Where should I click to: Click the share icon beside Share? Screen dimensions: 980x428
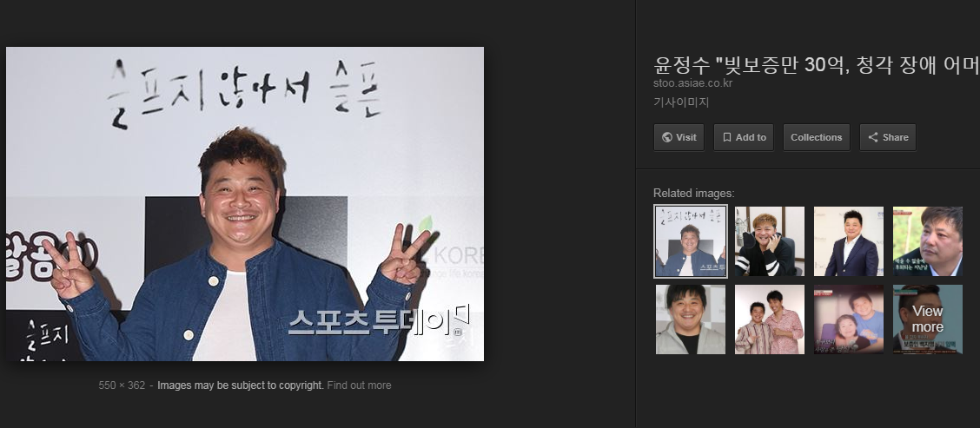pos(873,137)
